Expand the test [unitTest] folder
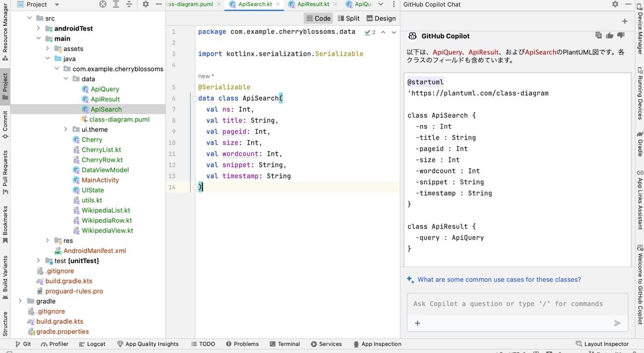 tap(38, 261)
